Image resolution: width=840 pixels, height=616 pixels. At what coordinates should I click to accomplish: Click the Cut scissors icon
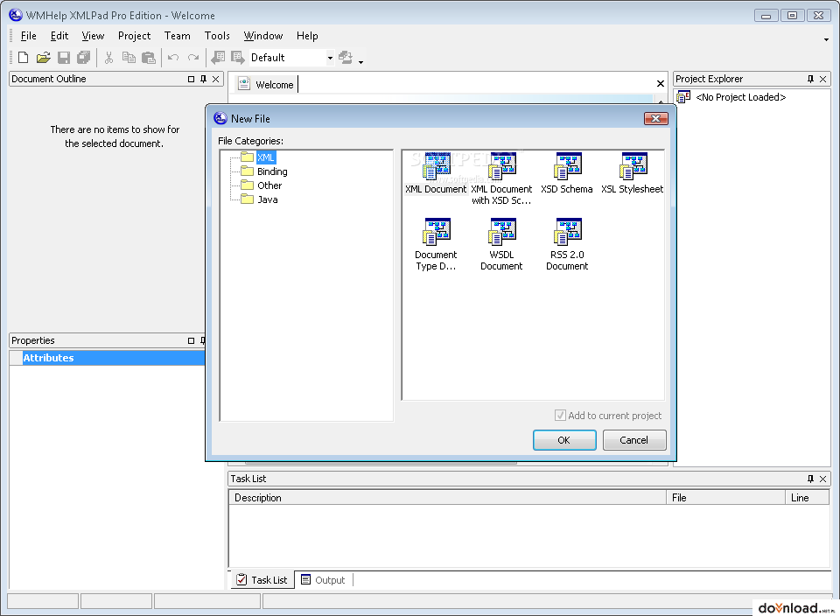(108, 58)
